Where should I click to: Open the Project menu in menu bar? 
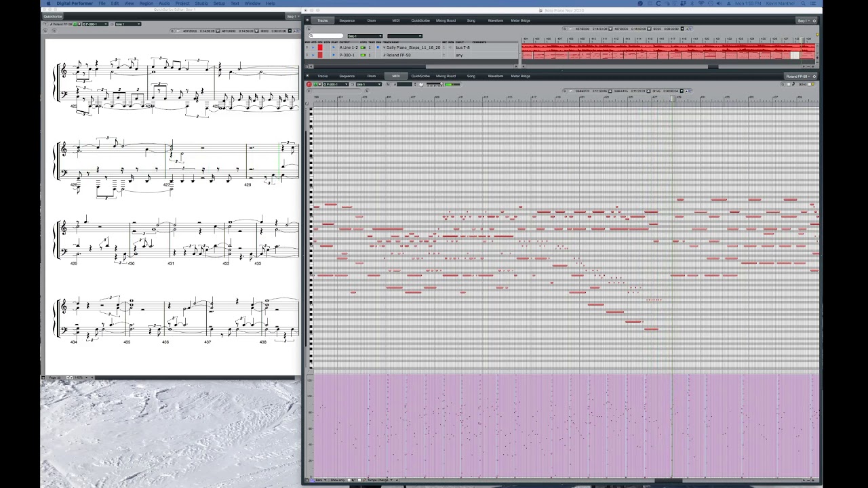tap(182, 3)
